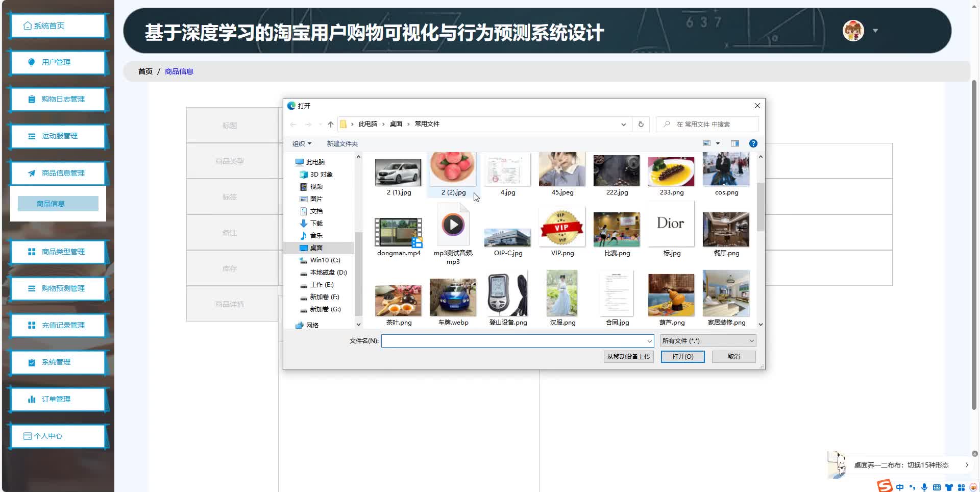Image resolution: width=980 pixels, height=492 pixels.
Task: Expand the 组织 dropdown menu
Action: point(301,143)
